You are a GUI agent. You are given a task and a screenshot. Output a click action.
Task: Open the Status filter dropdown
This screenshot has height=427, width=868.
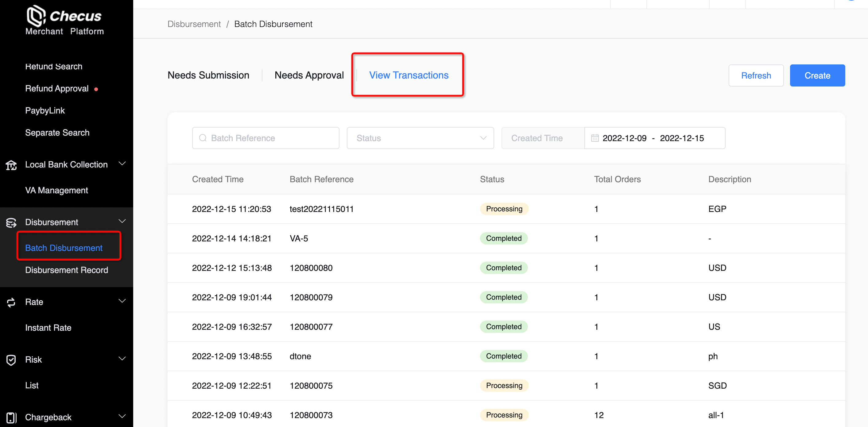(420, 138)
